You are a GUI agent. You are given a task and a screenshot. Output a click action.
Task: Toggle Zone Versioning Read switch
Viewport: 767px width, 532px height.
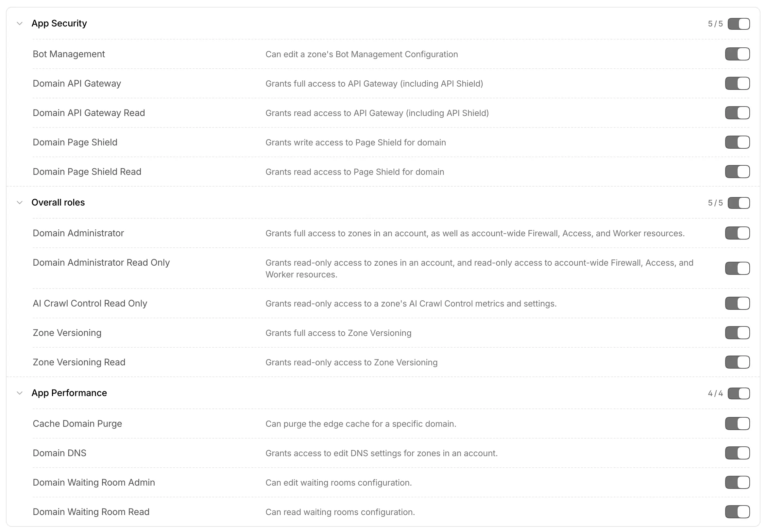(x=737, y=362)
